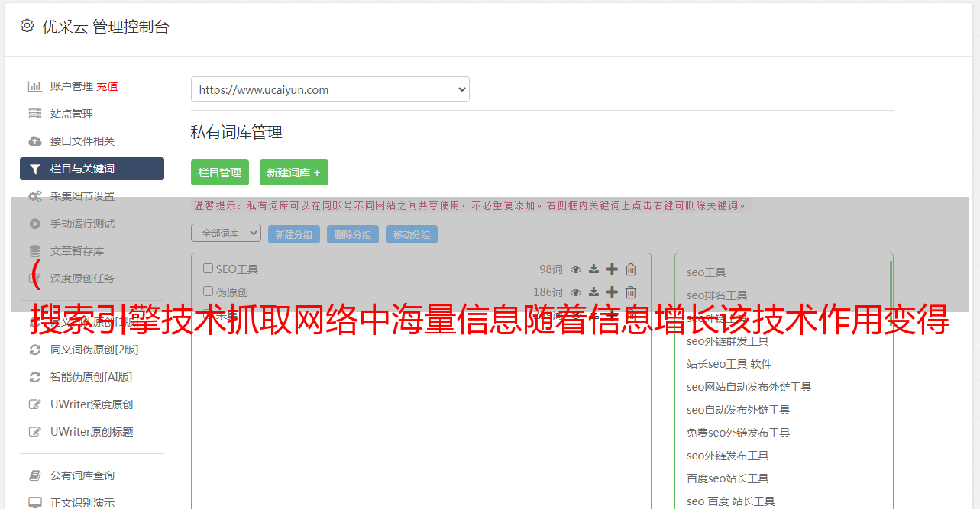Click the red 充值 link

pos(107,86)
